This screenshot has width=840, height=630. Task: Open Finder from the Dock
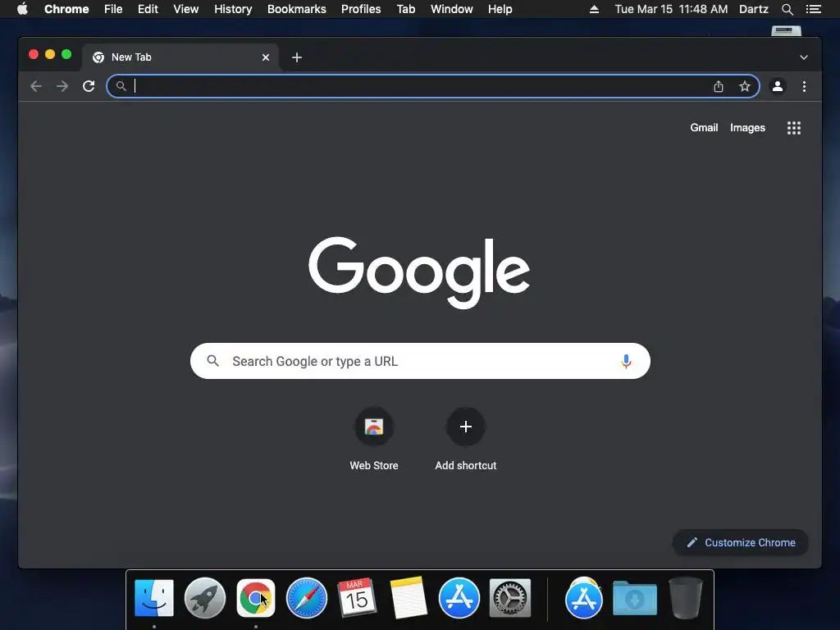click(153, 598)
